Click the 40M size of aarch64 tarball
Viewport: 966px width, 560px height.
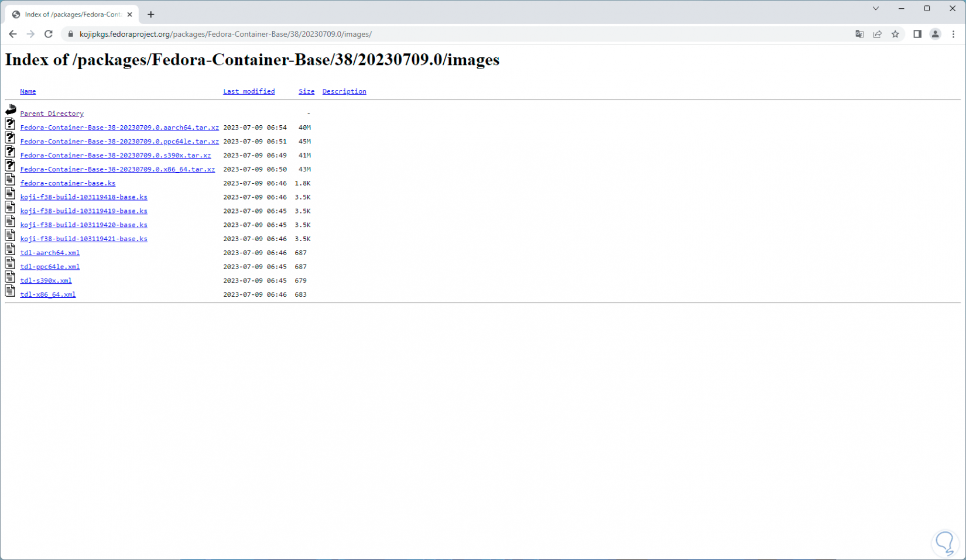pos(304,128)
